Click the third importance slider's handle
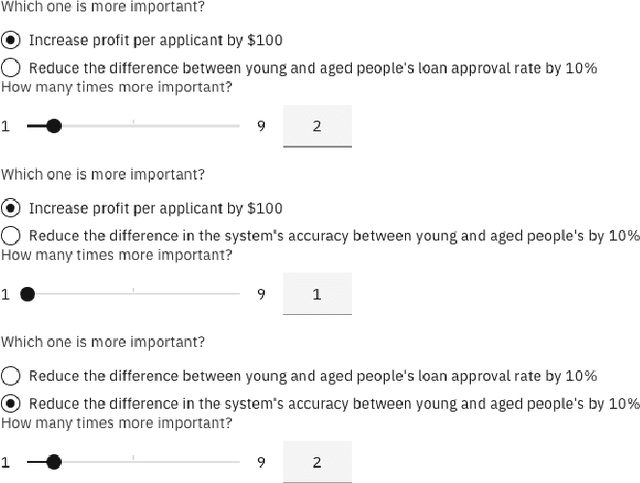The image size is (640, 483). click(x=54, y=462)
